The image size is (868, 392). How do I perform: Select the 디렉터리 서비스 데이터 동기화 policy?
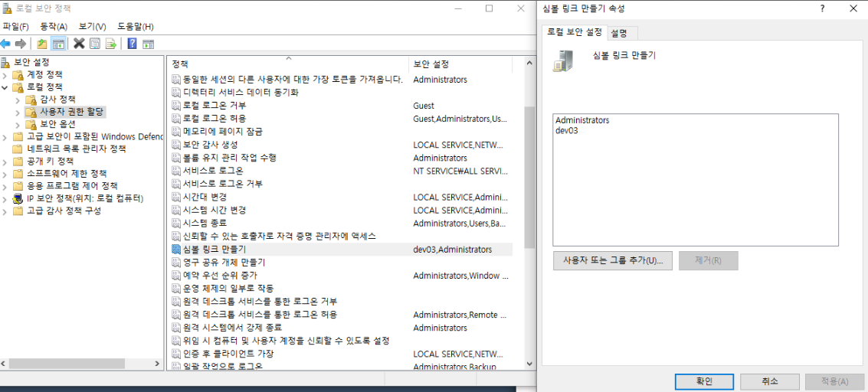(340, 93)
